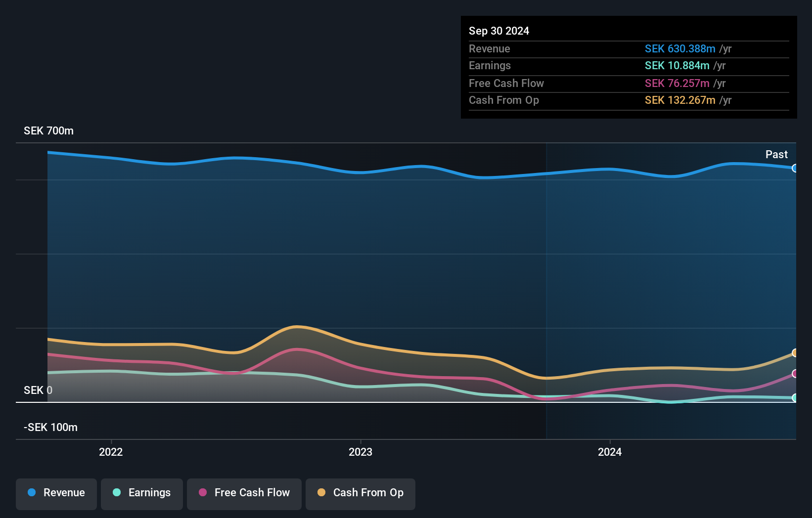Click the teal Earnings endpoint marker
812x518 pixels.
pyautogui.click(x=795, y=398)
